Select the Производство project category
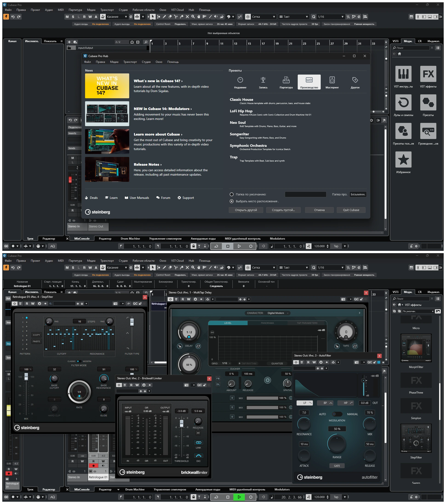The image size is (446, 504). (x=309, y=82)
